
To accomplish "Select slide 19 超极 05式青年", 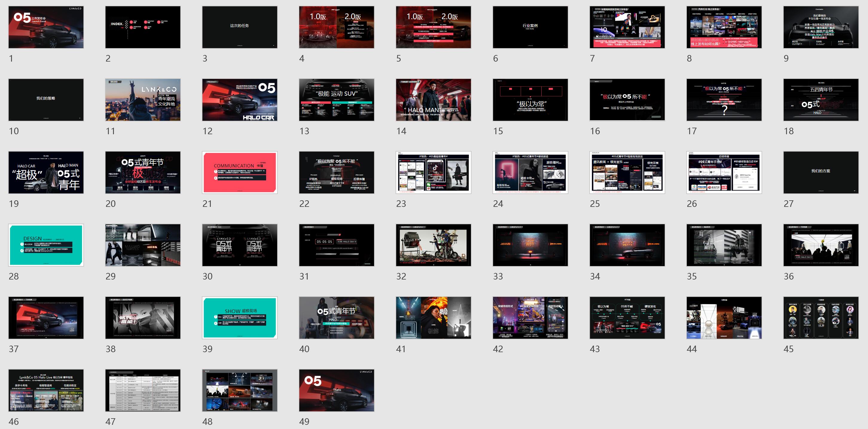I will [46, 172].
